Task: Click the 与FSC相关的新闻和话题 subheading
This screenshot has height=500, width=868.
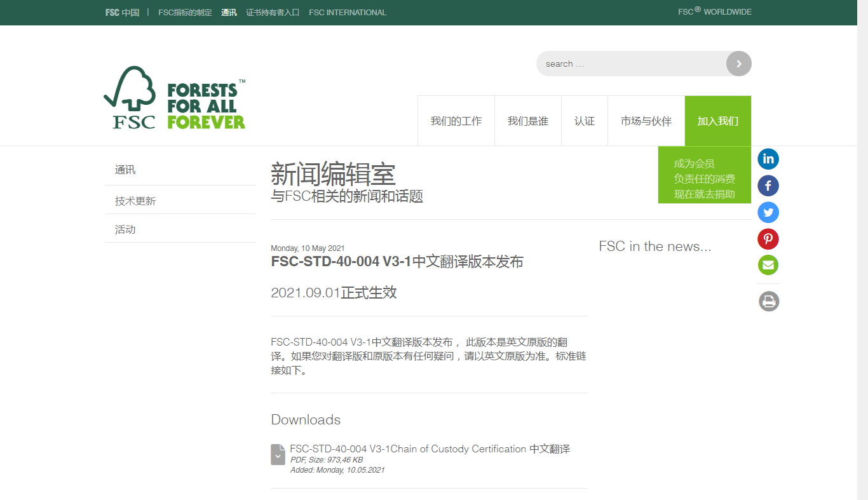Action: pyautogui.click(x=347, y=196)
